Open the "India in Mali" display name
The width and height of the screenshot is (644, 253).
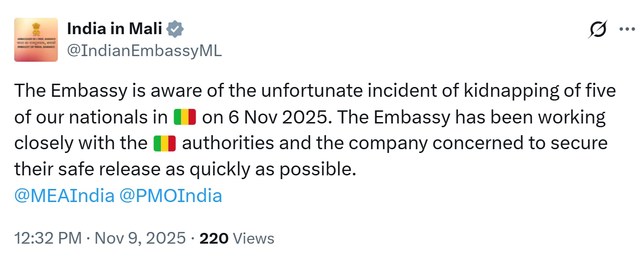(x=115, y=29)
